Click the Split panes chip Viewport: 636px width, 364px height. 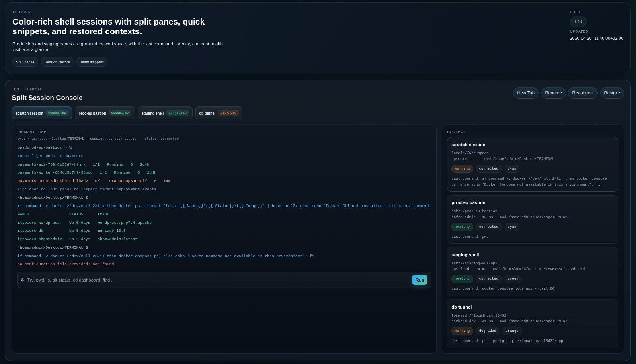click(x=25, y=62)
